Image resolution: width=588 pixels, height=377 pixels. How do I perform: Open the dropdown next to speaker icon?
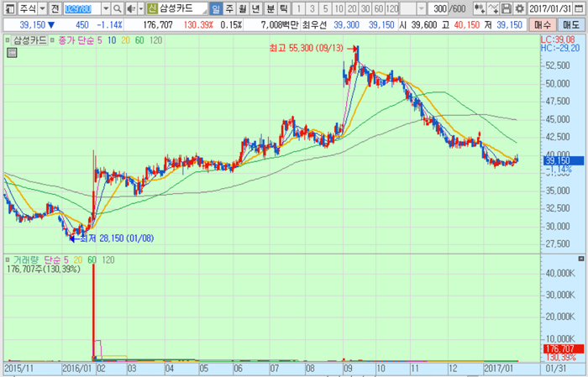tap(139, 8)
